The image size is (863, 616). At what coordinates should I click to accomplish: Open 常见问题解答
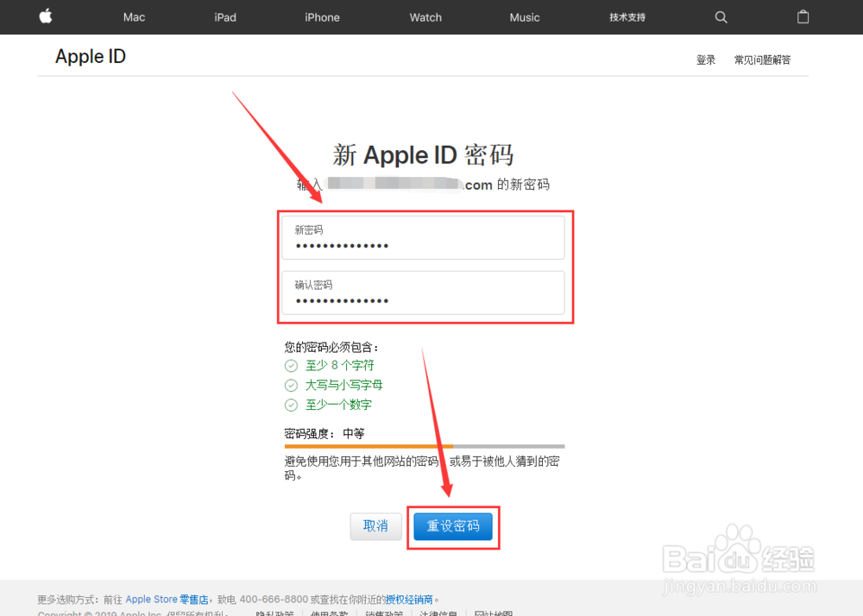tap(762, 60)
